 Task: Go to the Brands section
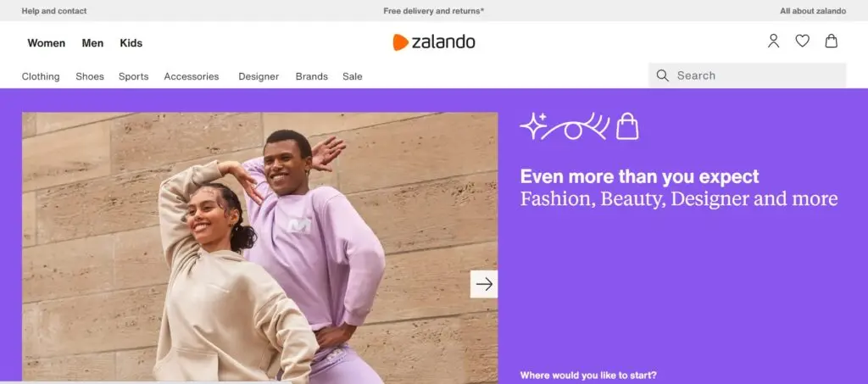coord(312,76)
